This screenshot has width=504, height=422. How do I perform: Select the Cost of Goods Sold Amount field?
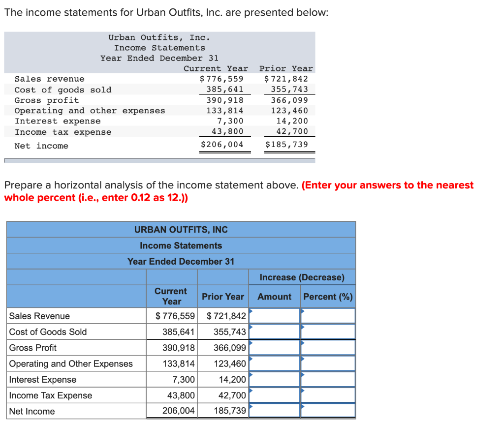click(275, 332)
